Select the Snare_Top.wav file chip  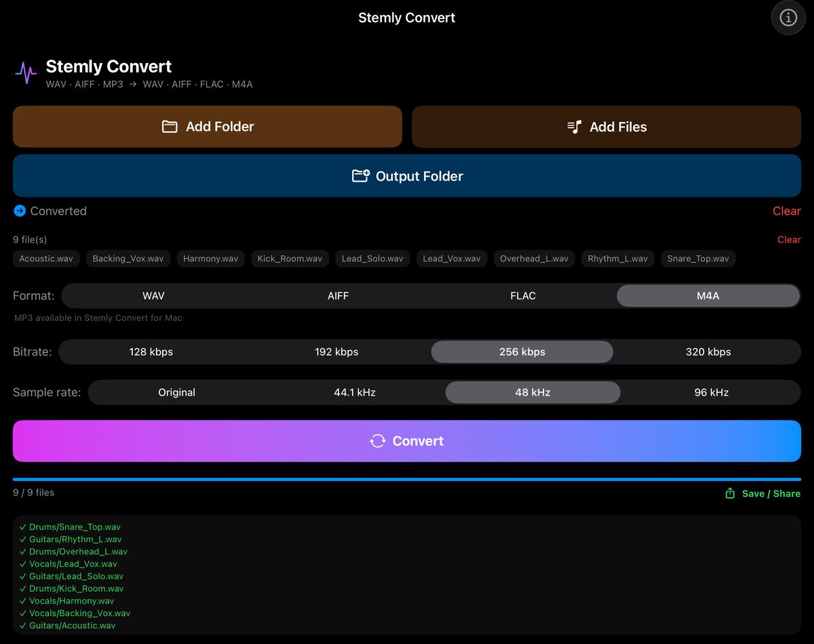point(698,259)
